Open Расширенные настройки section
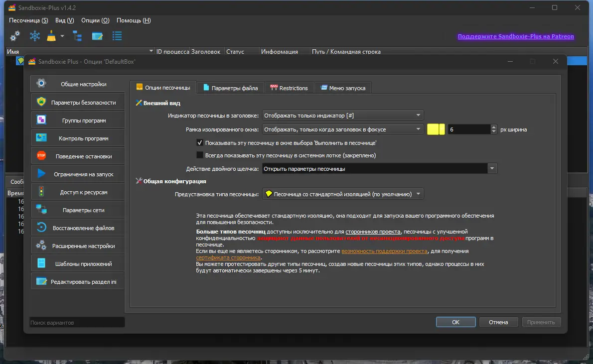 (x=78, y=246)
